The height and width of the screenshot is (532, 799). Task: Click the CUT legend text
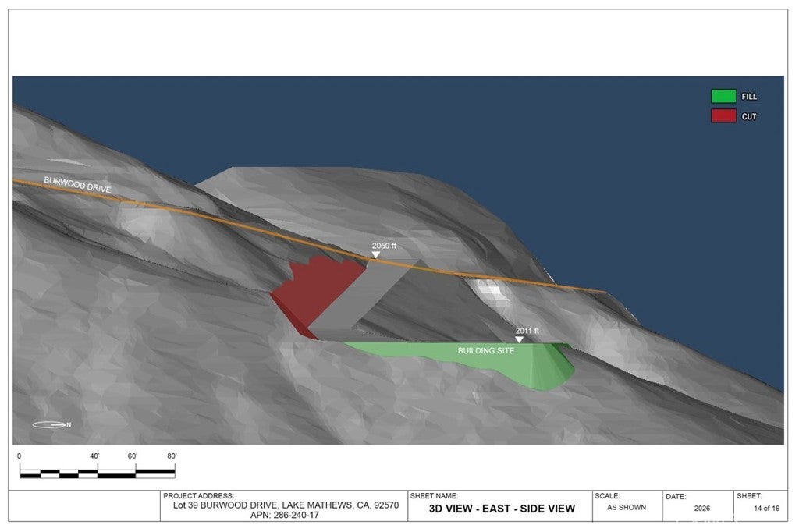pyautogui.click(x=749, y=116)
